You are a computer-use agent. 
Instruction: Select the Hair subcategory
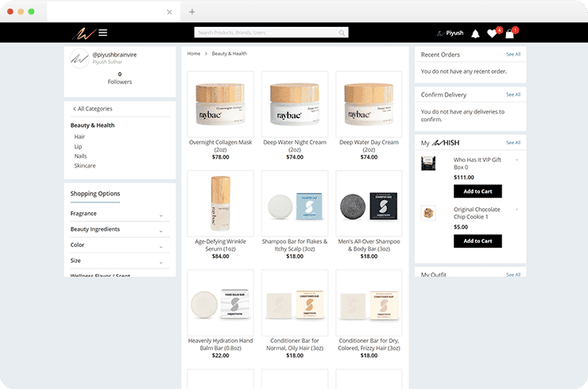pyautogui.click(x=79, y=137)
